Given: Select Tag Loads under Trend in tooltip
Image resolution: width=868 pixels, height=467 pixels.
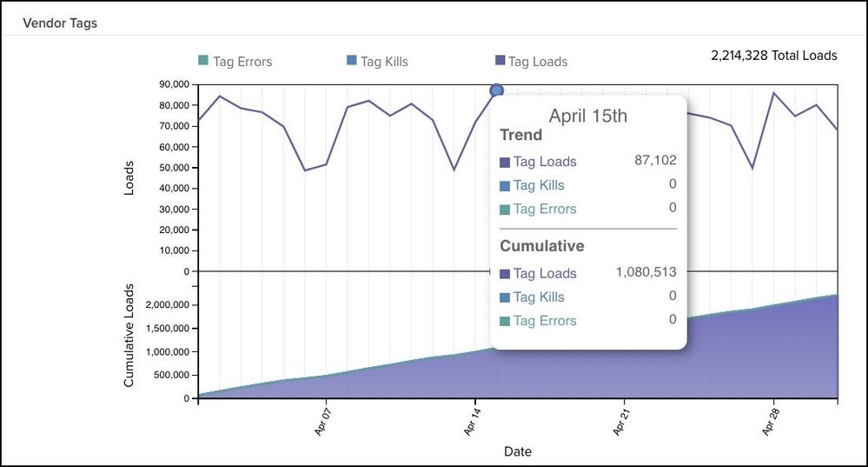Looking at the screenshot, I should coord(544,162).
